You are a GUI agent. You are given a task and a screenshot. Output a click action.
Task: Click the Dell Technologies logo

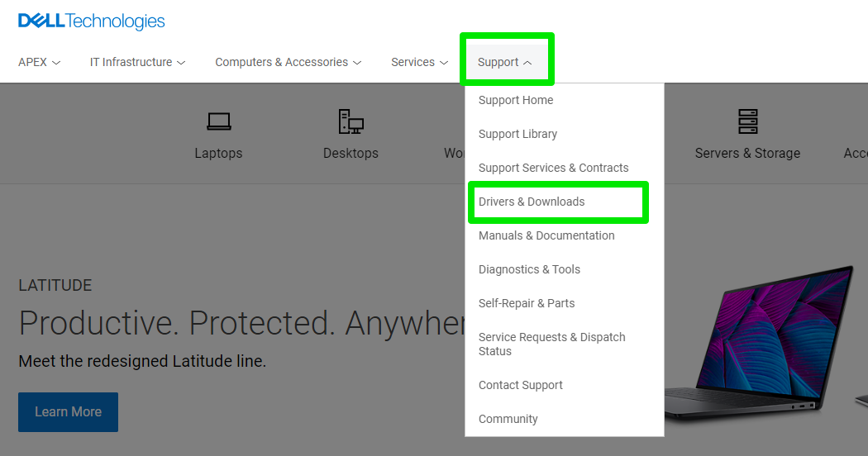click(91, 21)
